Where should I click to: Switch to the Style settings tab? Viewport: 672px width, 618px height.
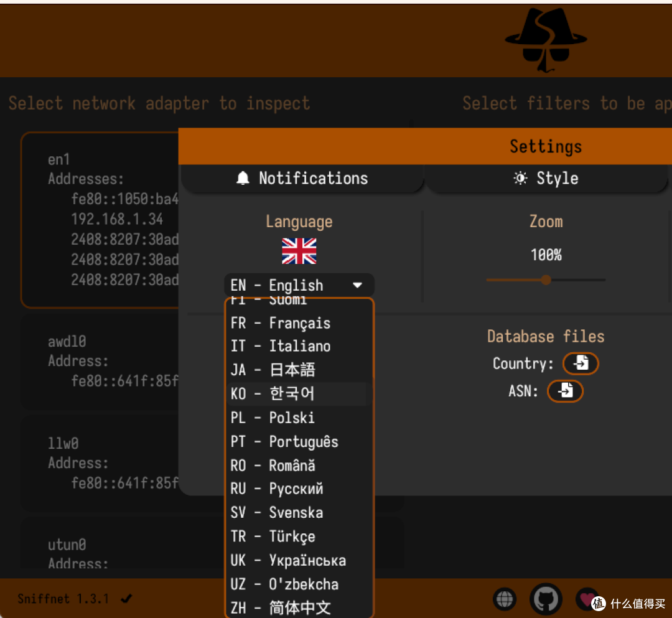[546, 178]
